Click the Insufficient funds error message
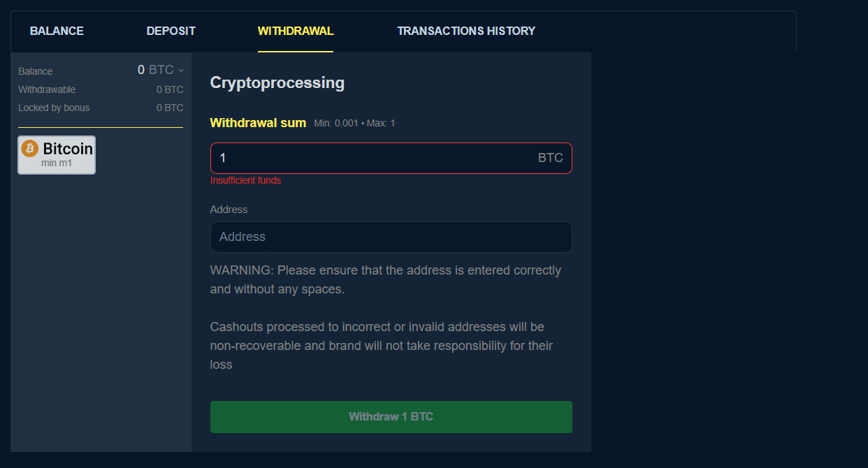The height and width of the screenshot is (468, 868). click(245, 180)
